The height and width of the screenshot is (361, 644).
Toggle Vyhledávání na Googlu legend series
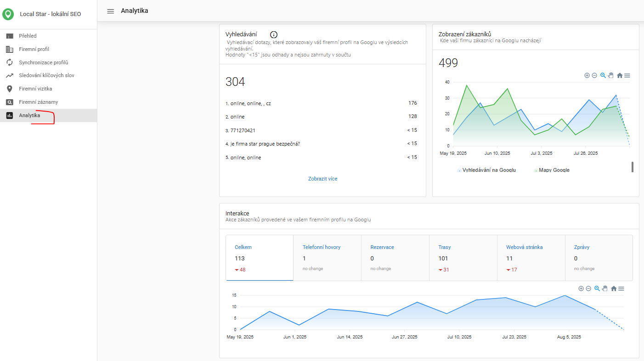pyautogui.click(x=486, y=170)
